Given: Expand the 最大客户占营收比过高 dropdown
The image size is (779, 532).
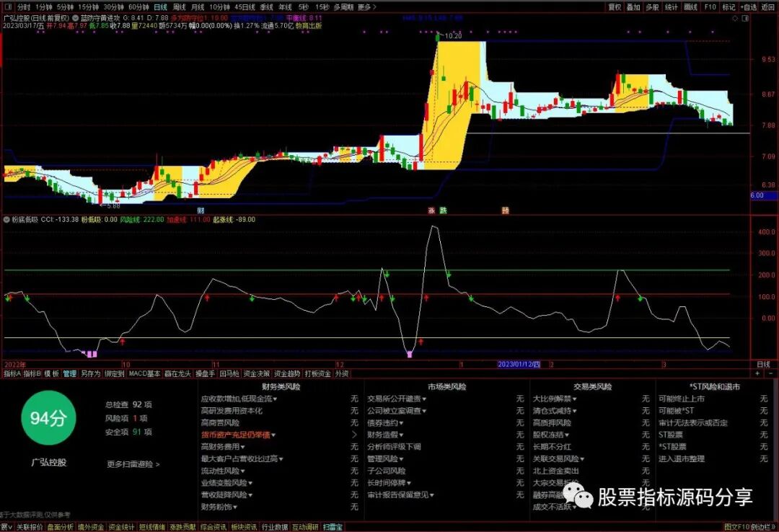Looking at the screenshot, I should pos(281,459).
